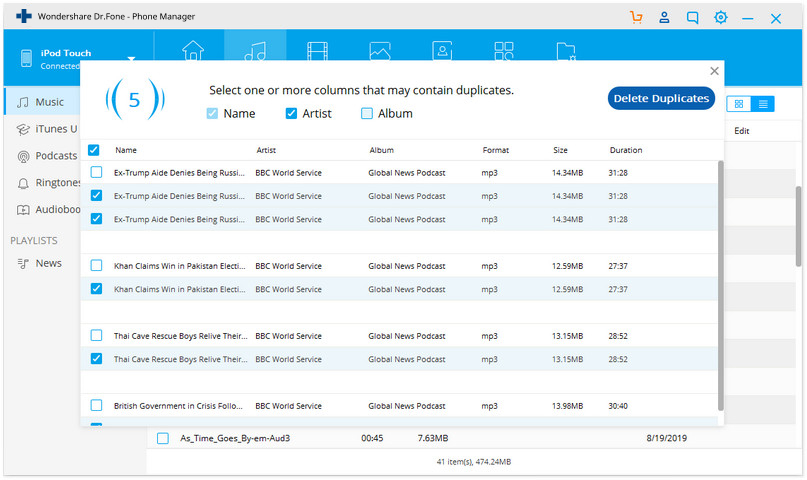This screenshot has width=807, height=480.
Task: Open the settings gear icon
Action: click(721, 17)
